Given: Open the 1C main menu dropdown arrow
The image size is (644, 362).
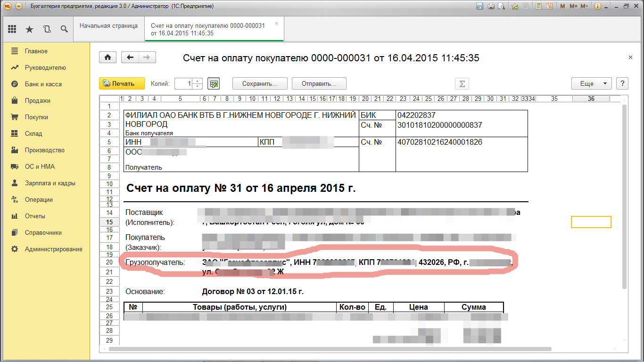Looking at the screenshot, I should [x=18, y=7].
